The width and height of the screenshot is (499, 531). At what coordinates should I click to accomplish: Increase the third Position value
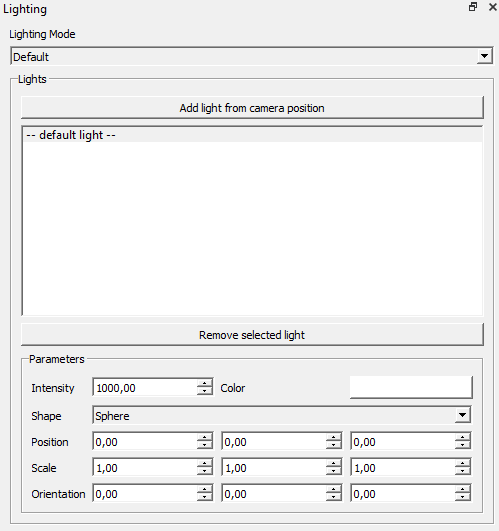point(462,437)
